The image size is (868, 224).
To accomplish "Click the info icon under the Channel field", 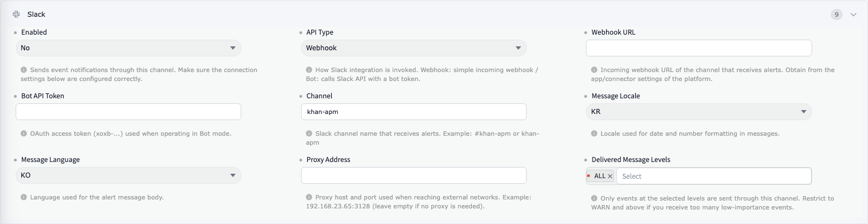I will (x=309, y=134).
